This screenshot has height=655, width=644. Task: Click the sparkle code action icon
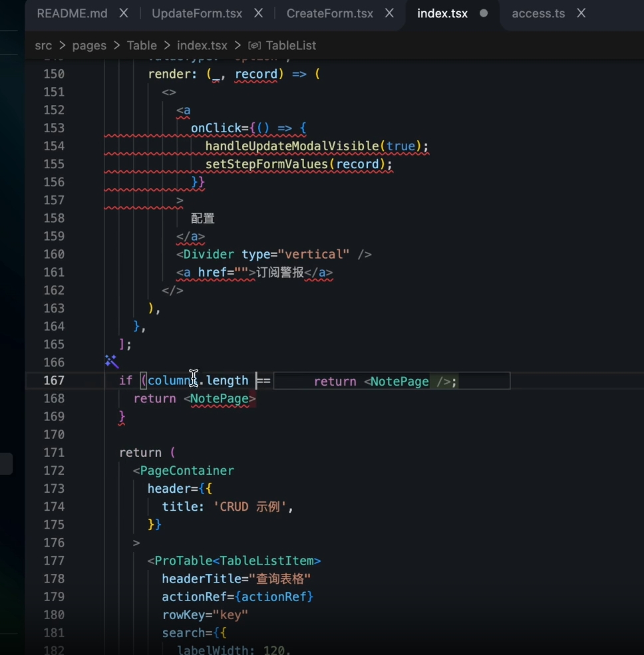[x=111, y=361]
